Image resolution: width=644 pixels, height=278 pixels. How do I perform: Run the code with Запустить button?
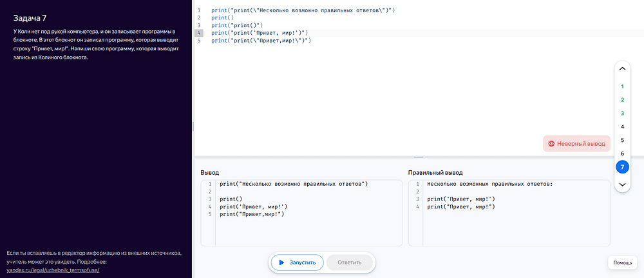point(297,263)
